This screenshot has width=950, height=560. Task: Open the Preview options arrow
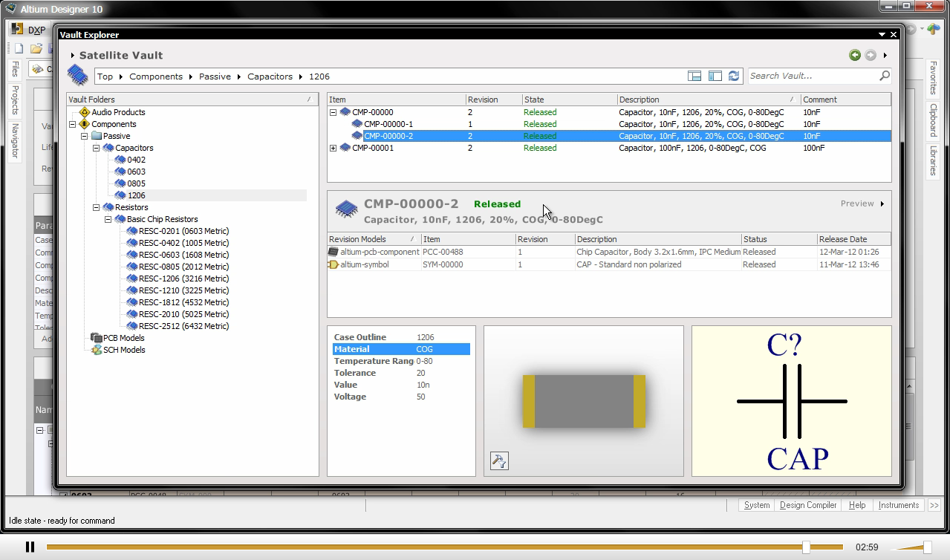pos(882,204)
